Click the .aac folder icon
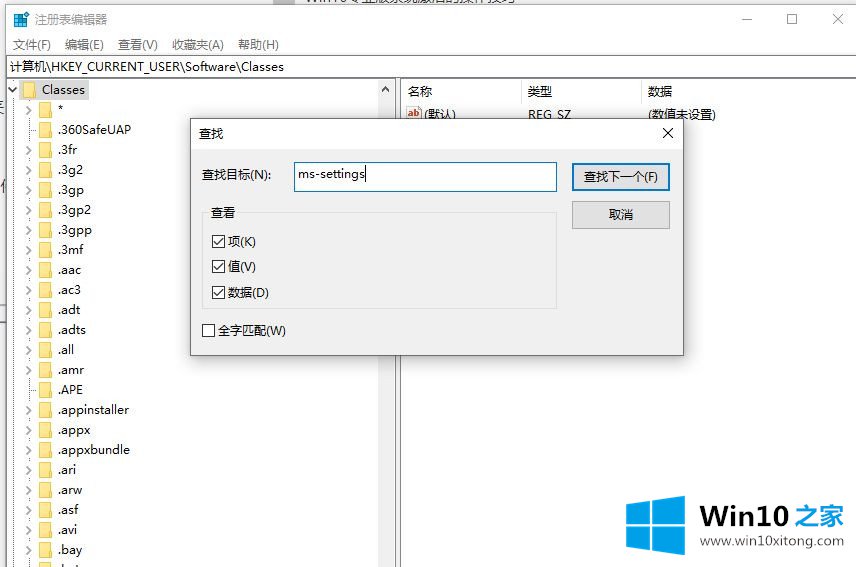 tap(45, 270)
